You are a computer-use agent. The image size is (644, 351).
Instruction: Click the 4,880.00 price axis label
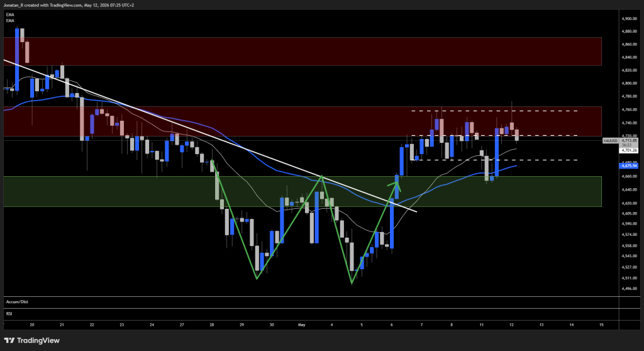tap(629, 31)
